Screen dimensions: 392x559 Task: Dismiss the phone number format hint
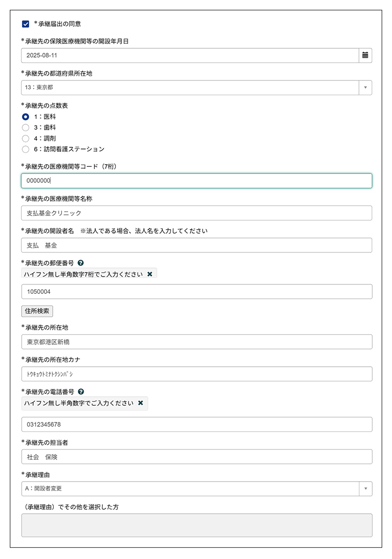[141, 403]
